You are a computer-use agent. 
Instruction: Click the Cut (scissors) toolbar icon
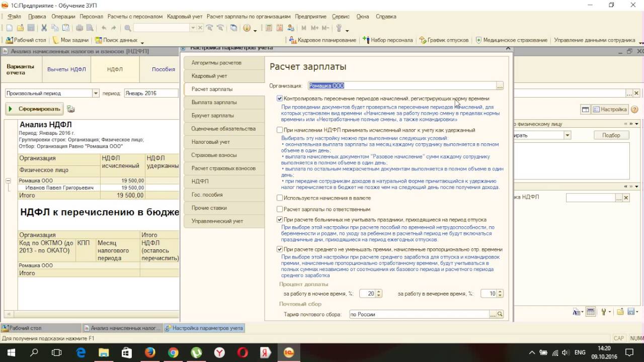point(44,28)
